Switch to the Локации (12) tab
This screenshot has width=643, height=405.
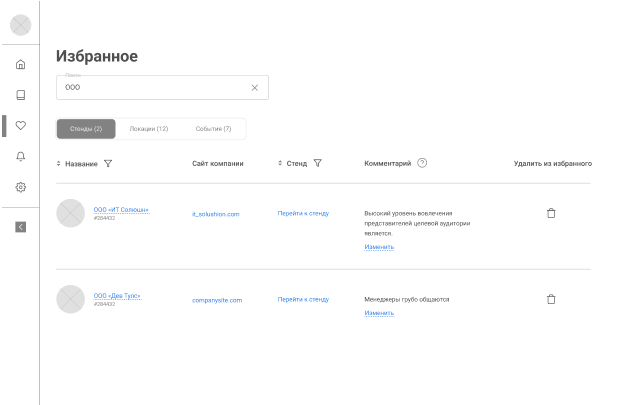pos(149,129)
